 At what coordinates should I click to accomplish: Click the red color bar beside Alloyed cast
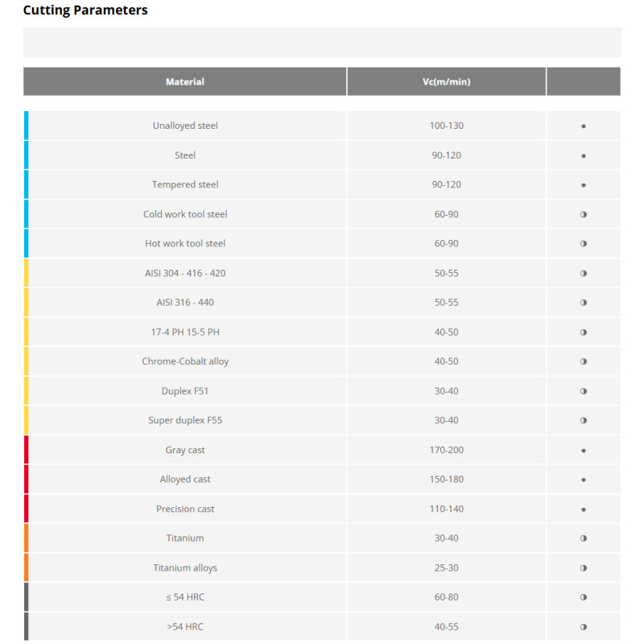26,480
